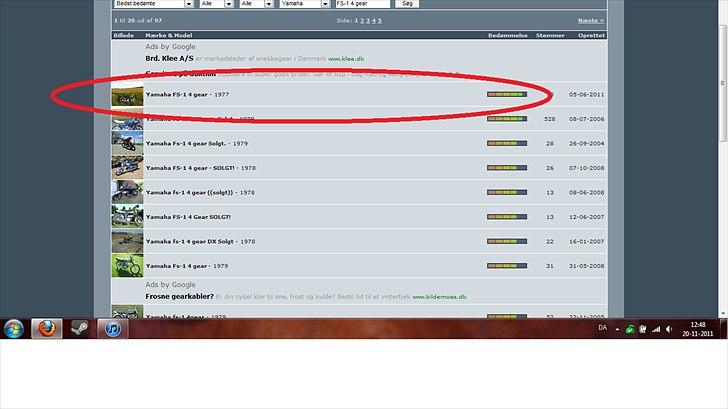
Task: Open the clock showing 12:48
Action: (x=698, y=329)
